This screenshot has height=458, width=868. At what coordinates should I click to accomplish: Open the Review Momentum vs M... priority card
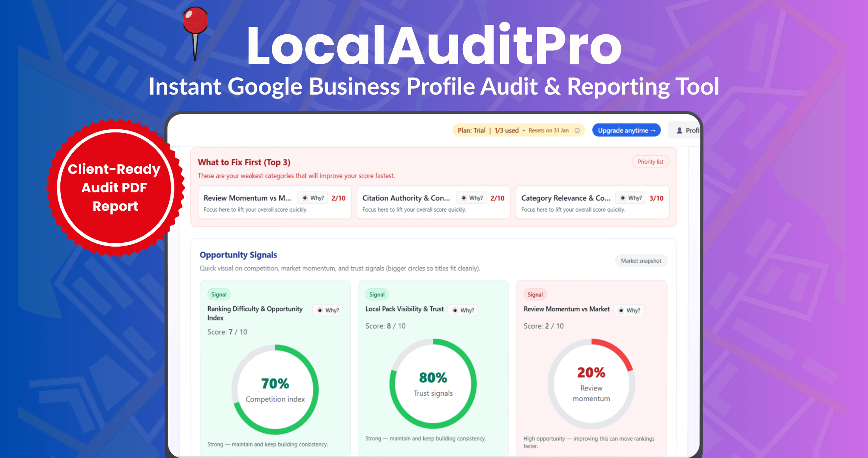275,203
